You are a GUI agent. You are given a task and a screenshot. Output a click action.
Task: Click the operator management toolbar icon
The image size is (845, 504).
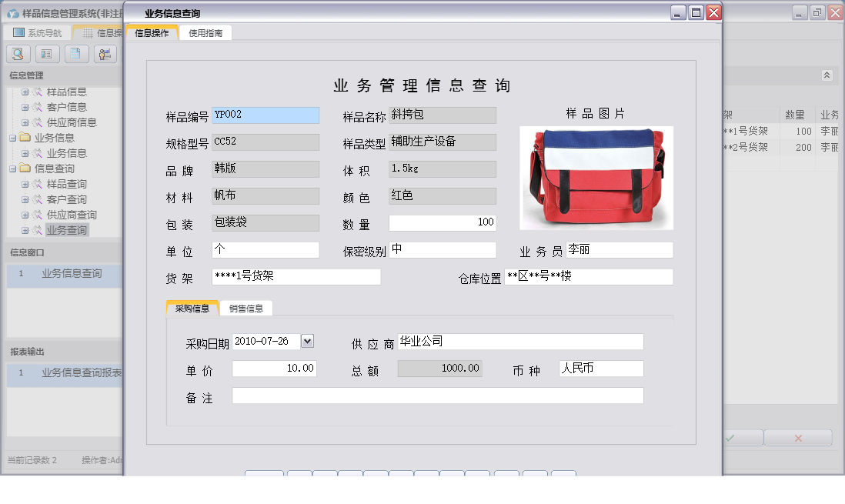tap(105, 53)
